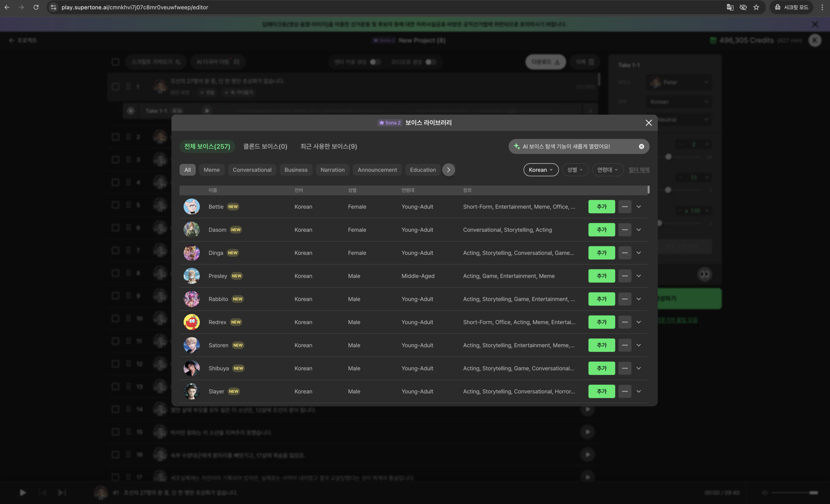Click the browser address bar URL
This screenshot has width=830, height=504.
(135, 7)
